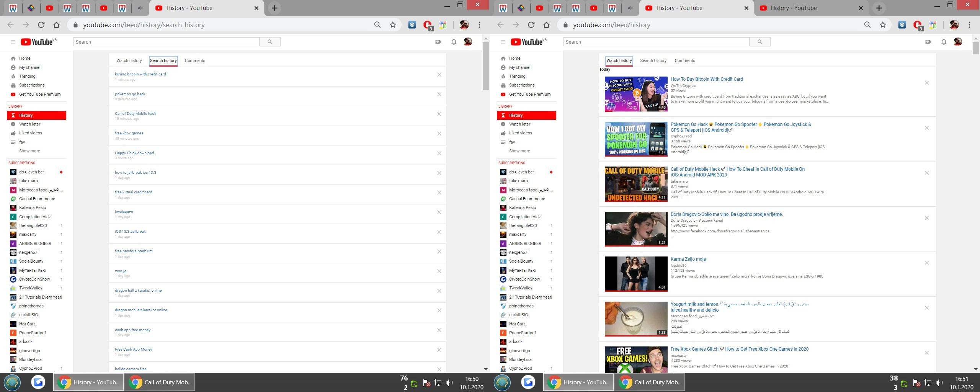Open Trending in left window sidebar
Image resolution: width=980 pixels, height=392 pixels.
(x=27, y=76)
